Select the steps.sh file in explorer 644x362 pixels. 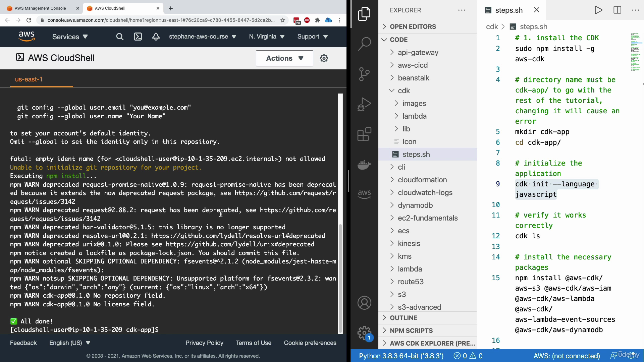coord(428,154)
